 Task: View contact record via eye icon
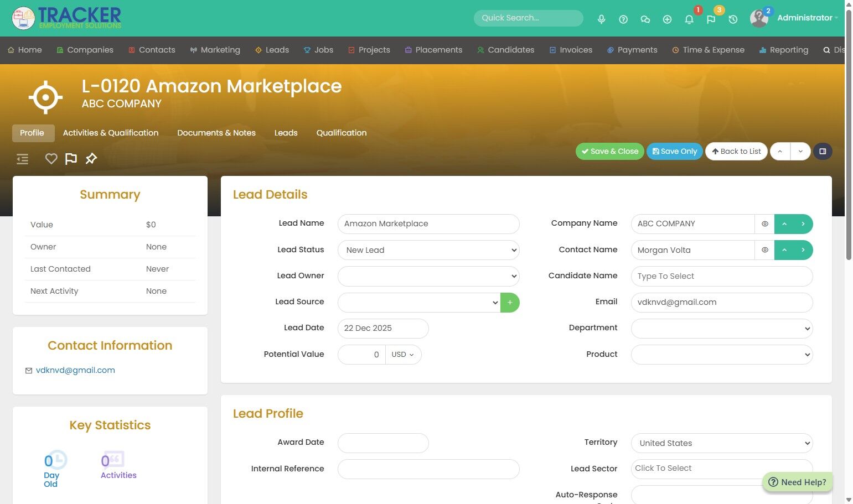coord(764,250)
